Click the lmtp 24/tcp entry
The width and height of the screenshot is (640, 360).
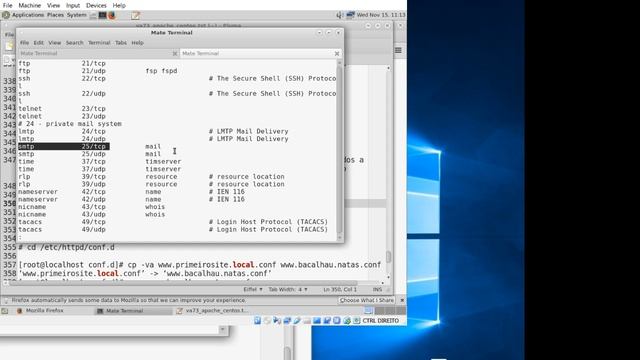coord(153,131)
